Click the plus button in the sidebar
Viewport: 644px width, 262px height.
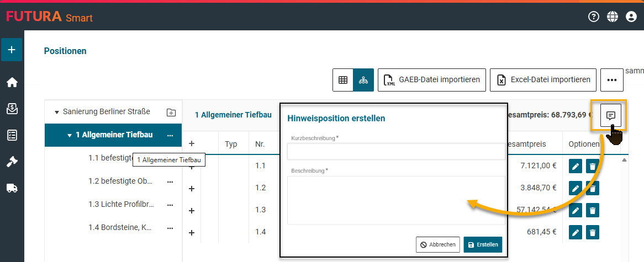pos(12,50)
